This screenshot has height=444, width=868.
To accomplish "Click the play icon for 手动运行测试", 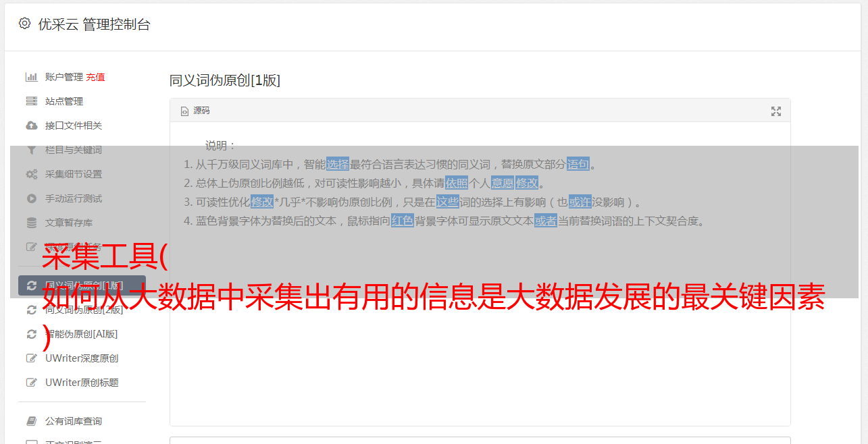I will [31, 198].
